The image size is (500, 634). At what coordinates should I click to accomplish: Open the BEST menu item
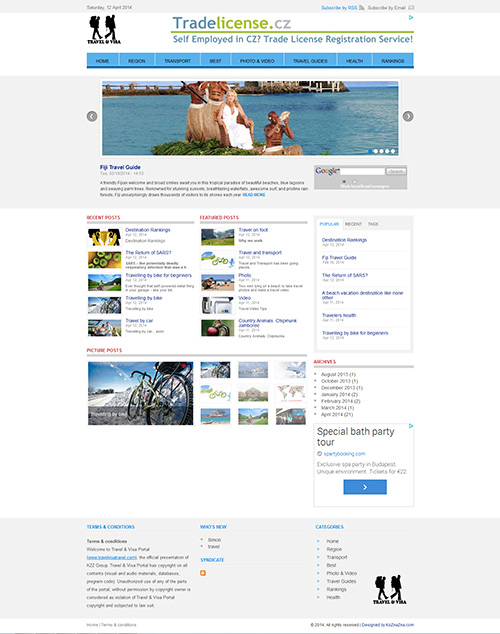tap(215, 61)
